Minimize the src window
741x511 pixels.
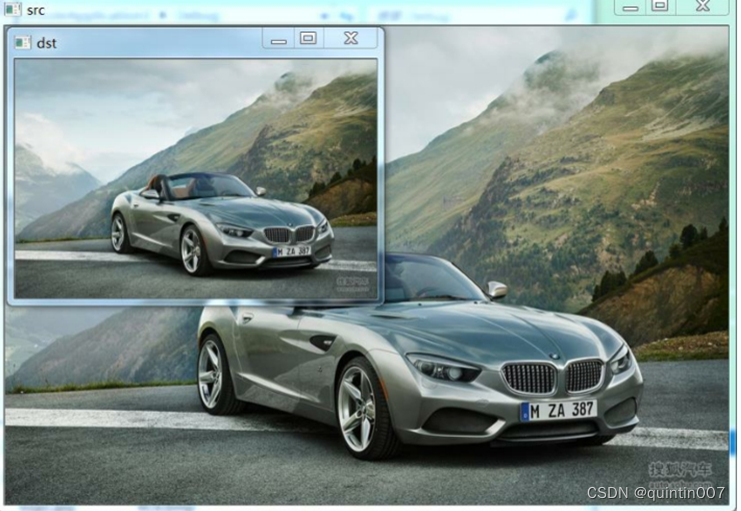click(630, 7)
